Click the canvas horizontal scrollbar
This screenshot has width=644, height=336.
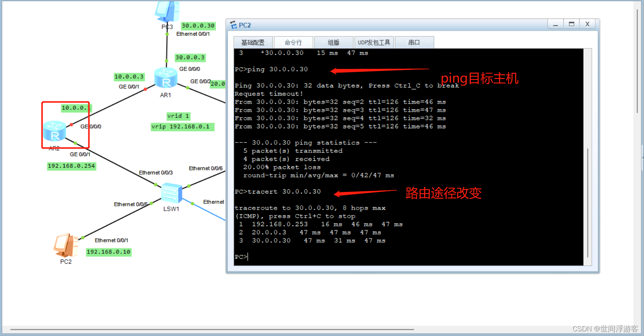pyautogui.click(x=212, y=329)
